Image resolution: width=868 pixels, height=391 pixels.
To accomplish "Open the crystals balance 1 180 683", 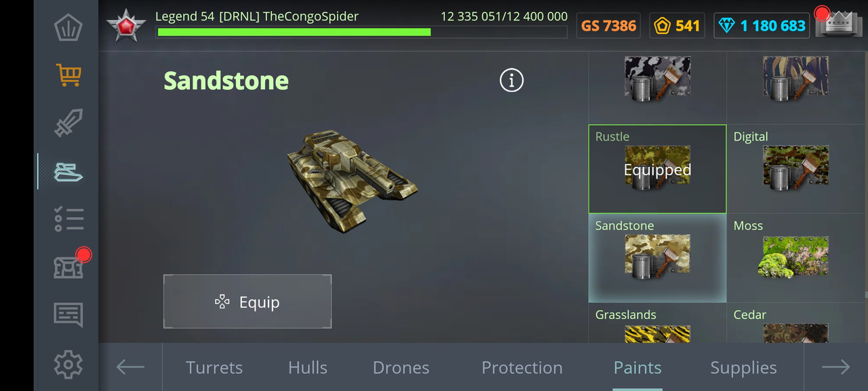I will tap(762, 26).
